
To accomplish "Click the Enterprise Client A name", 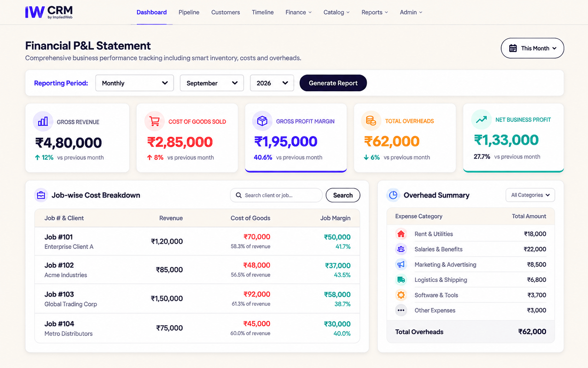I will 69,247.
